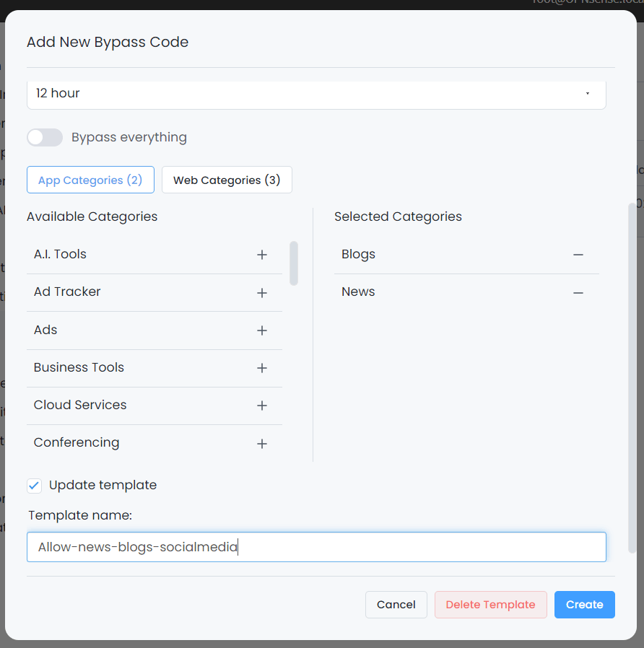Select the Ad Tracker row text
Viewport: 644px width, 648px height.
click(67, 292)
